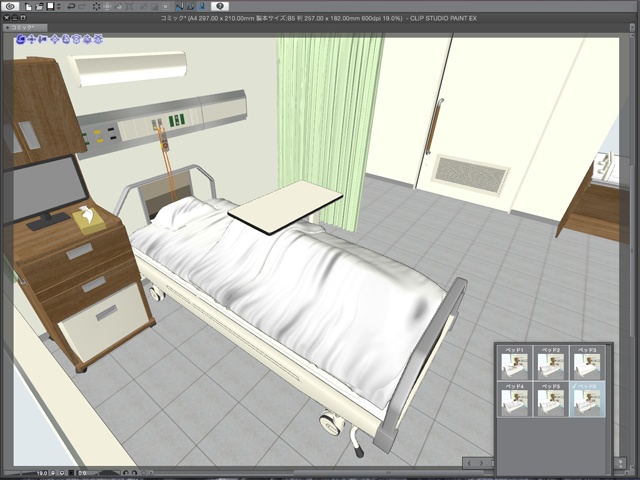The height and width of the screenshot is (480, 640).
Task: Click show selection border icon
Action: point(165,7)
